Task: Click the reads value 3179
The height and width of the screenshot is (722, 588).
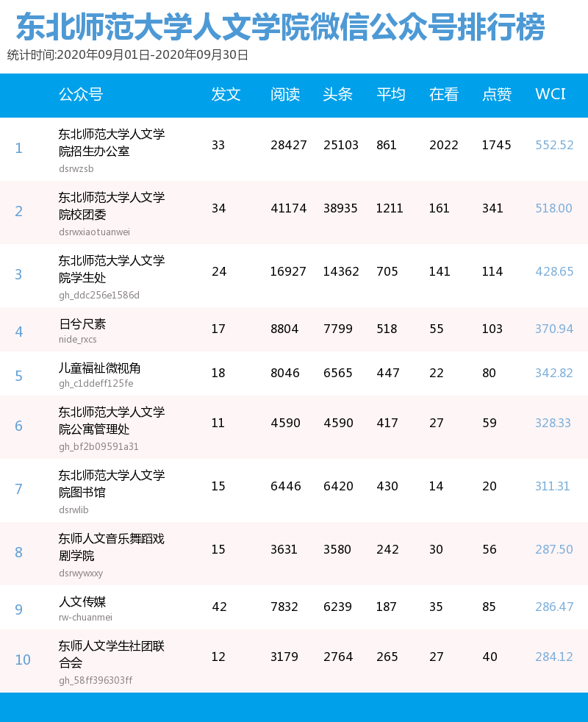Action: (x=284, y=657)
